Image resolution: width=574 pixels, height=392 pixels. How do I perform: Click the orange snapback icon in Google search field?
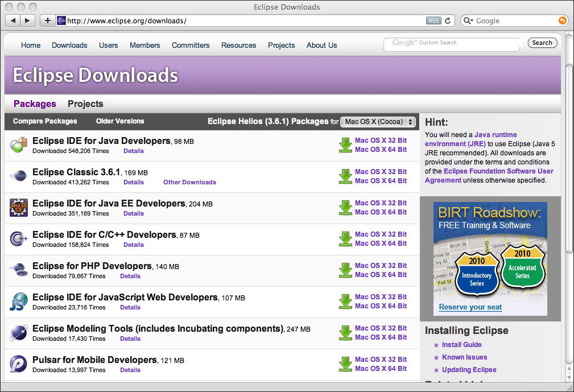(x=562, y=20)
